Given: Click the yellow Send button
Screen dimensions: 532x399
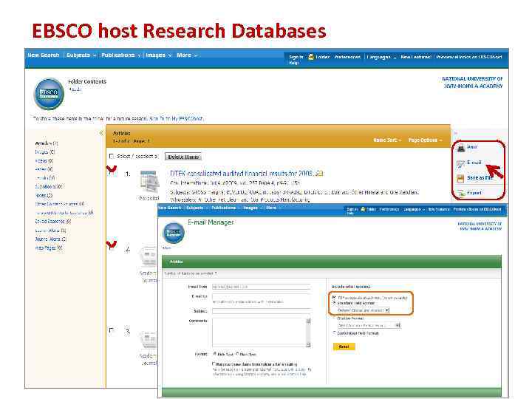Looking at the screenshot, I should point(344,347).
